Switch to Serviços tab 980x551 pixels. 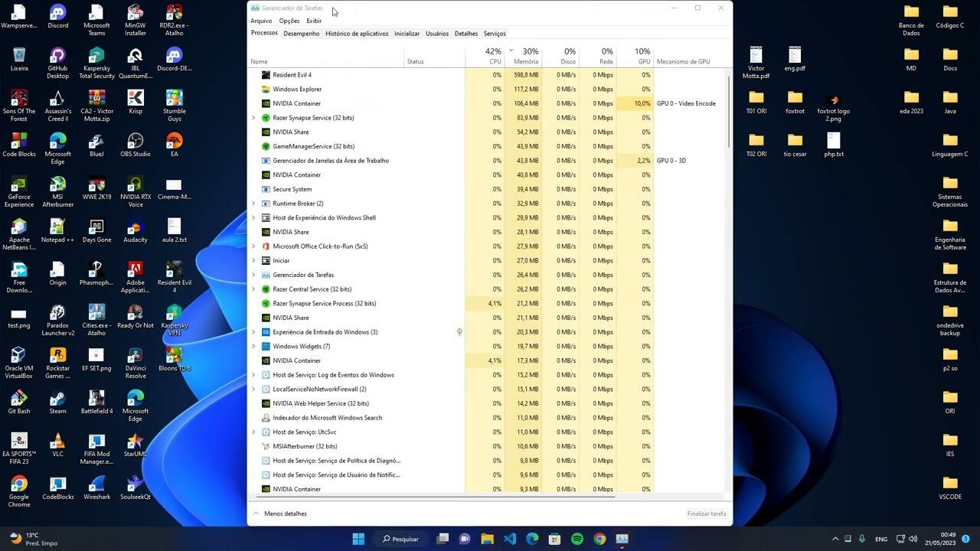point(495,34)
